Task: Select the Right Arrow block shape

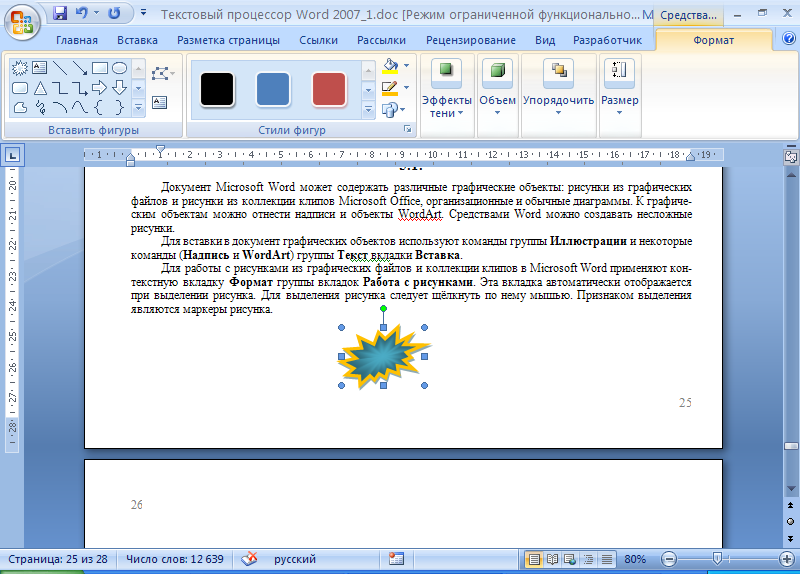Action: click(99, 88)
